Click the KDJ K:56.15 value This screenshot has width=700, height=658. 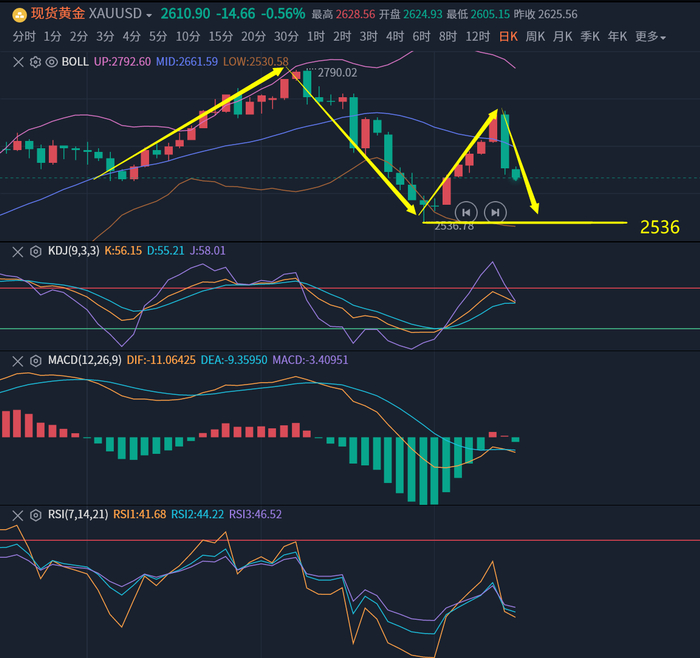point(123,250)
